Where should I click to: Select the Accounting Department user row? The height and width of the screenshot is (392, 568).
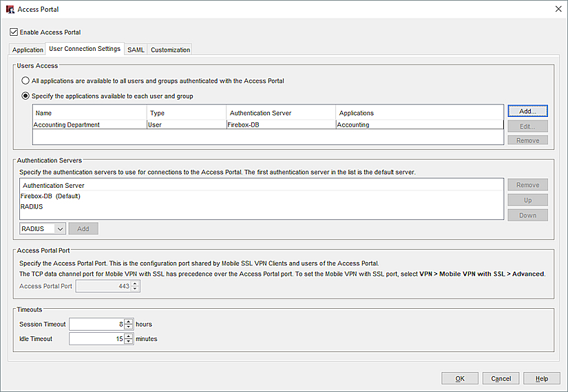[x=67, y=125]
